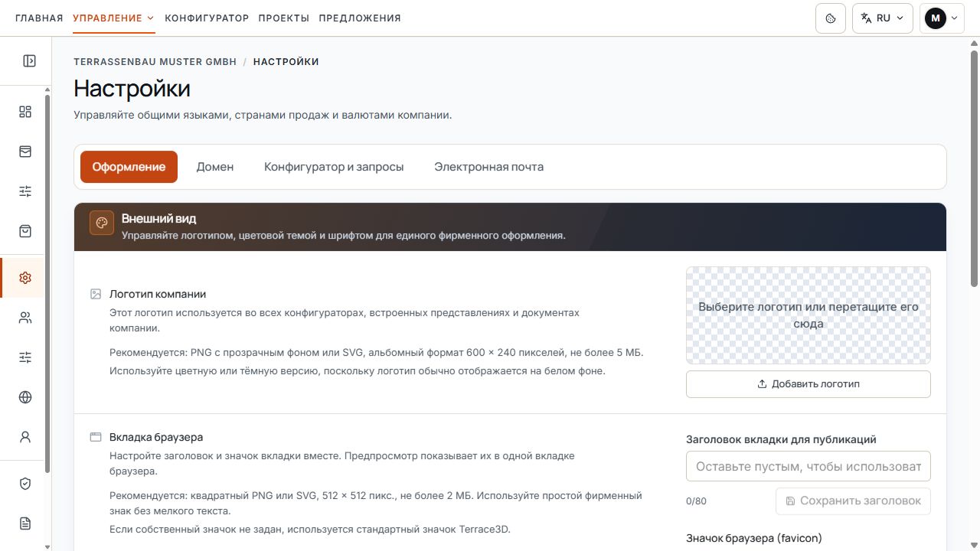
Task: Open the dashboard grid icon in sidebar
Action: 25,112
